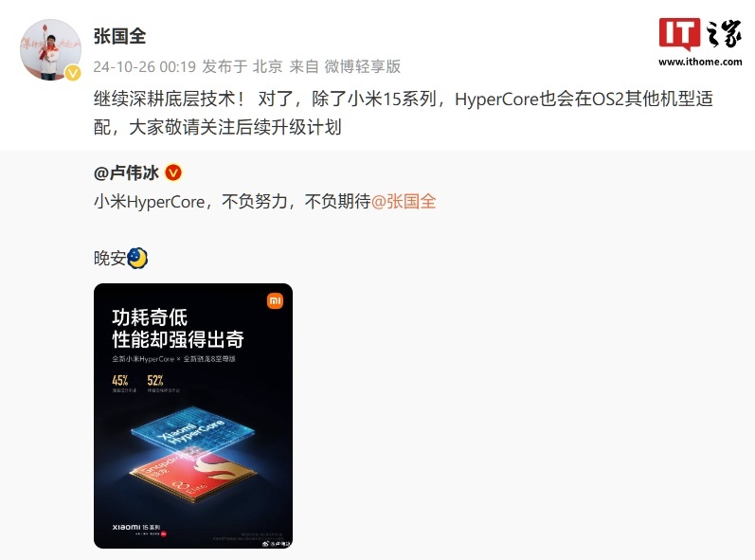
Task: Click the orange @张国全 mention
Action: coord(404,201)
